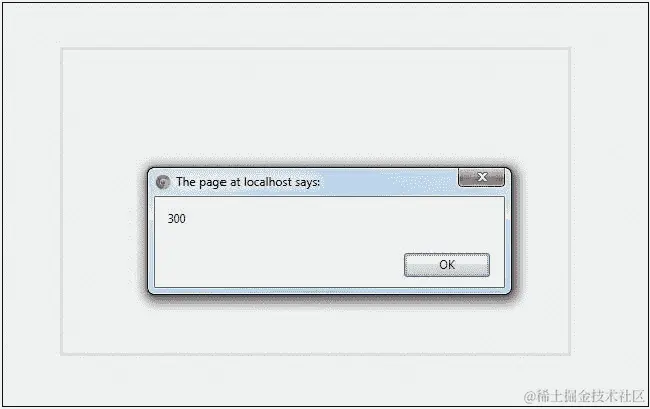Click the top border line of the gray box
Image resolution: width=650 pixels, height=409 pixels.
pos(316,49)
